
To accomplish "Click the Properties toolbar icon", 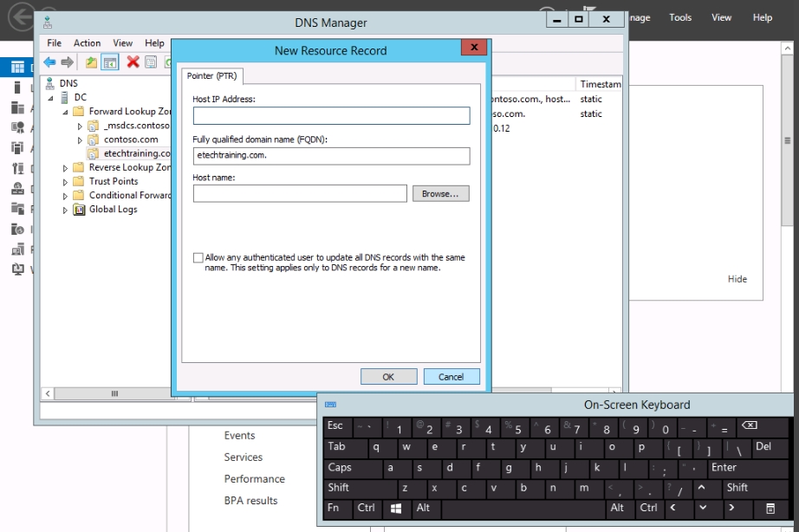I will (x=151, y=62).
